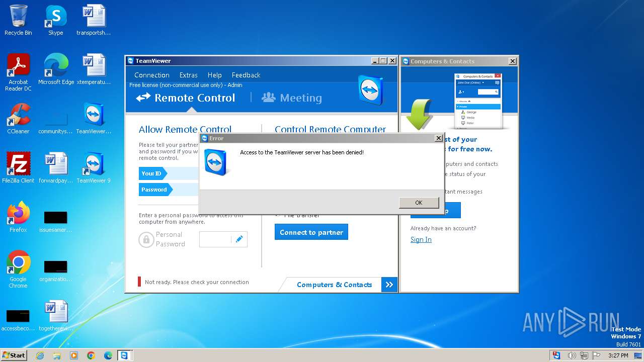Click the volume icon in system tray
The height and width of the screenshot is (362, 644).
572,355
